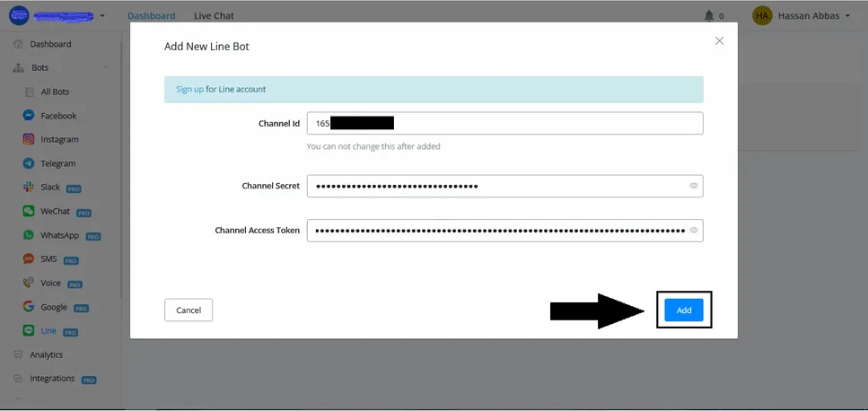Switch to the Live Chat tab
Image resolution: width=868 pixels, height=411 pixels.
point(214,16)
